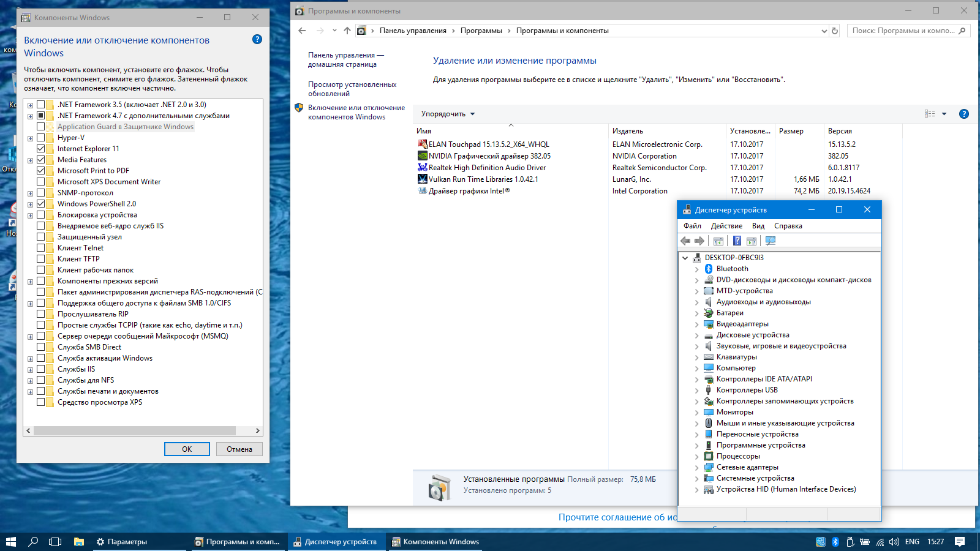Uncheck Windows PowerShell 2.0 checkbox
Image resolution: width=980 pixels, height=551 pixels.
point(40,204)
